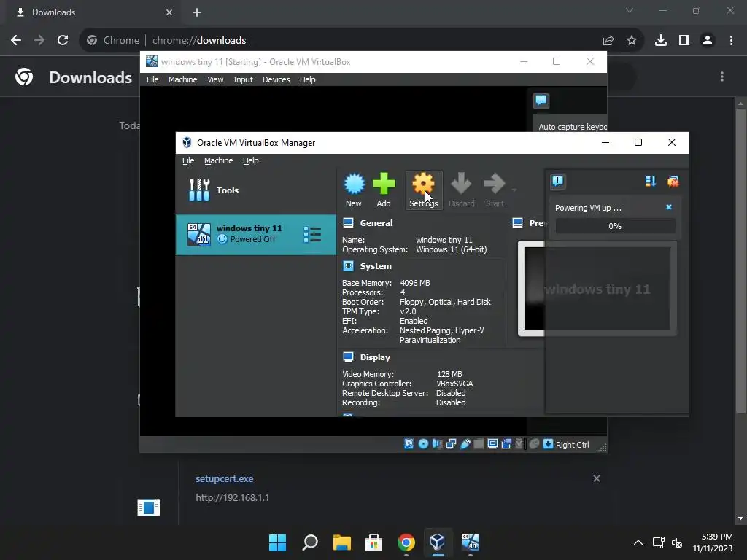Viewport: 747px width, 560px height.
Task: Toggle the Chrome side panel icon
Action: [x=684, y=41]
